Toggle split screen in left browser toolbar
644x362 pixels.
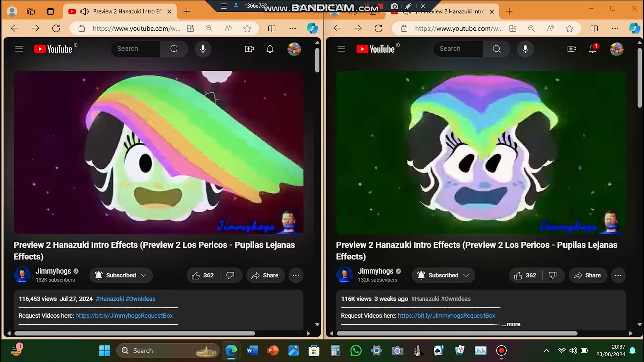(x=272, y=29)
